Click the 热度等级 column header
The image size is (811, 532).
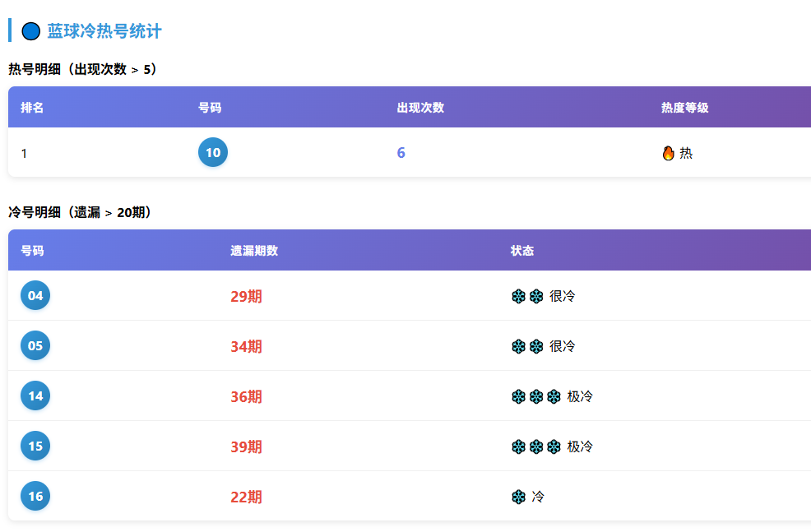(x=684, y=108)
